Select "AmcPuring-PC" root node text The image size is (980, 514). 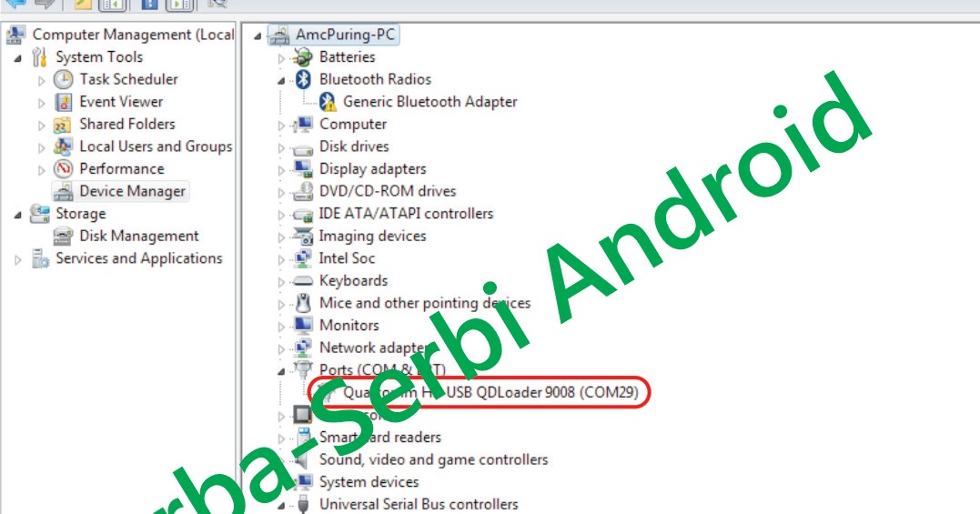pyautogui.click(x=345, y=35)
